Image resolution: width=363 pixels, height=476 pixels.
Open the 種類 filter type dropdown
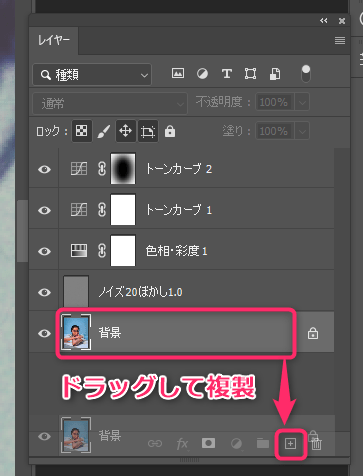click(92, 75)
